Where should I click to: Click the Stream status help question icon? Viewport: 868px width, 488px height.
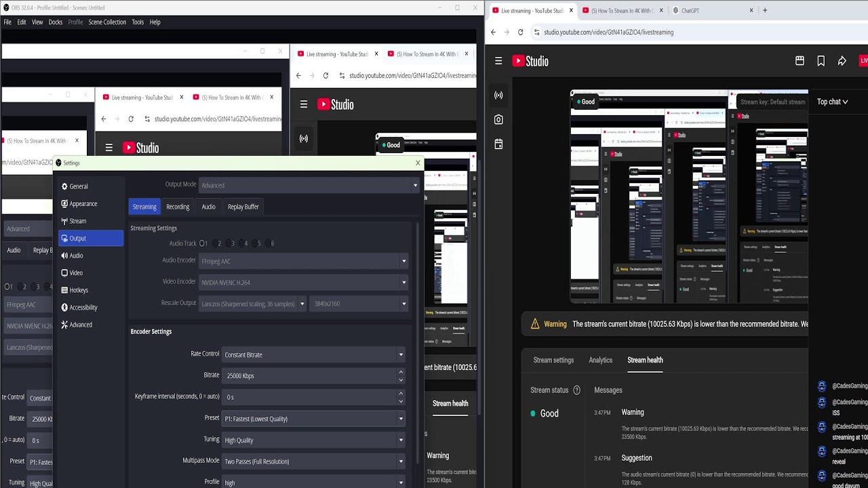577,390
